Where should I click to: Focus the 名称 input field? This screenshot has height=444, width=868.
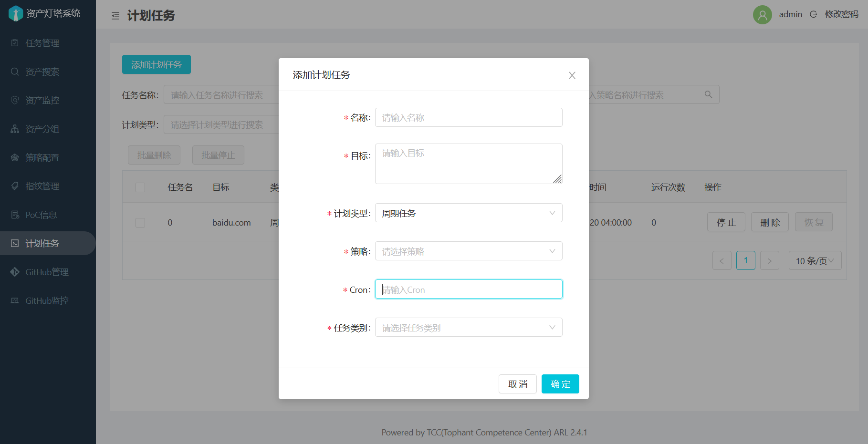pos(469,117)
